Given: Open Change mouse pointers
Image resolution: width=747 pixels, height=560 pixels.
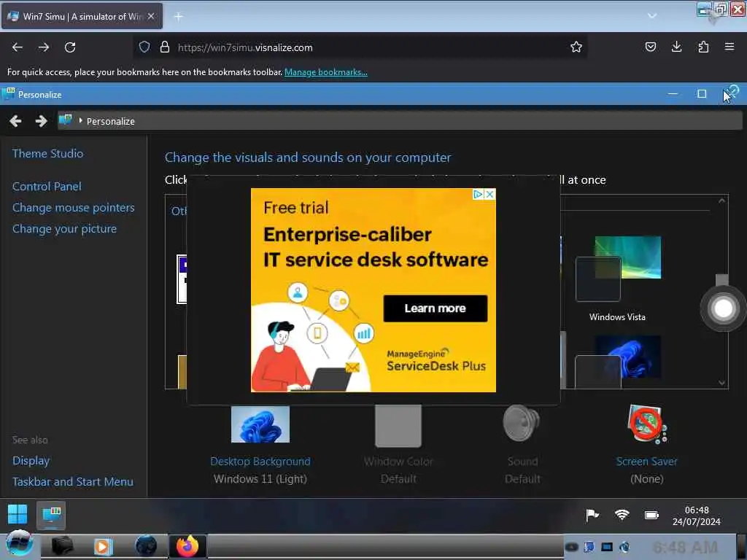Looking at the screenshot, I should pyautogui.click(x=74, y=208).
